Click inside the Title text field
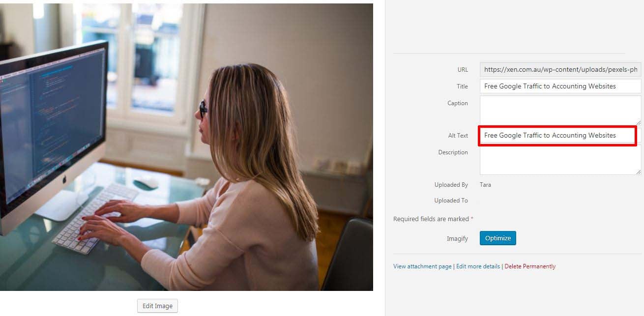Screen dimensions: 644x316 (560, 86)
